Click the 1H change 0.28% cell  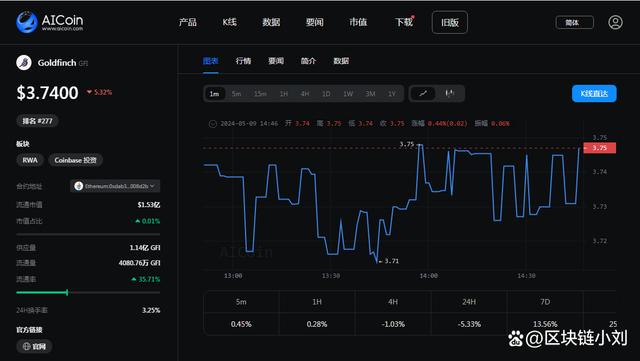tap(317, 324)
